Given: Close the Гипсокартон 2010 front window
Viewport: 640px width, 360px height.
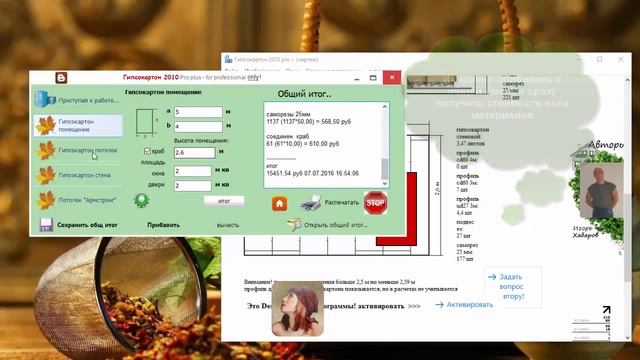Looking at the screenshot, I should [392, 77].
